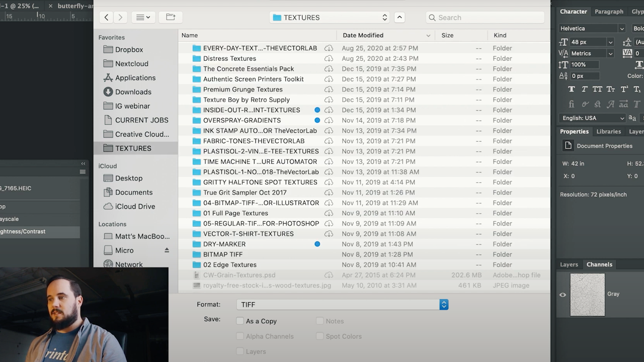Switch to Channels tab in Photoshop

599,264
